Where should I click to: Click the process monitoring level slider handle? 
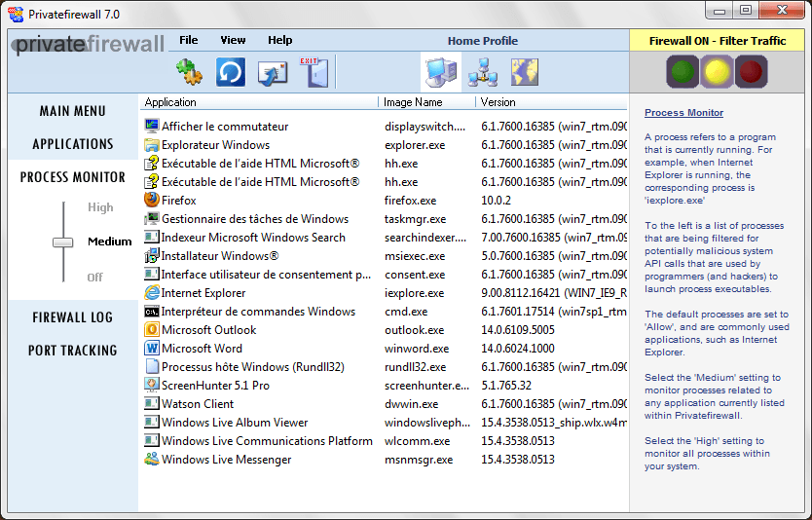[63, 241]
